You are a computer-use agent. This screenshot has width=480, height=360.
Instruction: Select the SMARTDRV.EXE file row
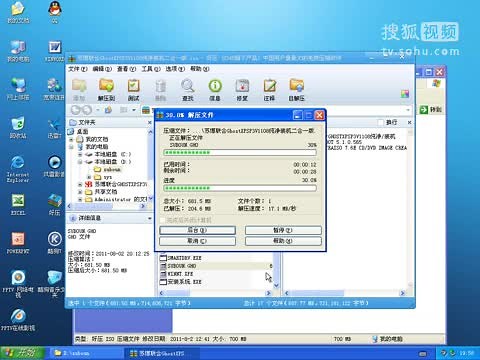pyautogui.click(x=217, y=258)
